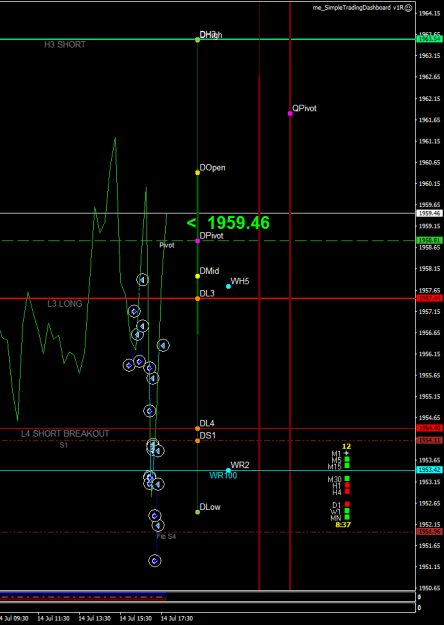The height and width of the screenshot is (625, 444).
Task: Click the magenta QPivot marker dot
Action: pyautogui.click(x=290, y=114)
